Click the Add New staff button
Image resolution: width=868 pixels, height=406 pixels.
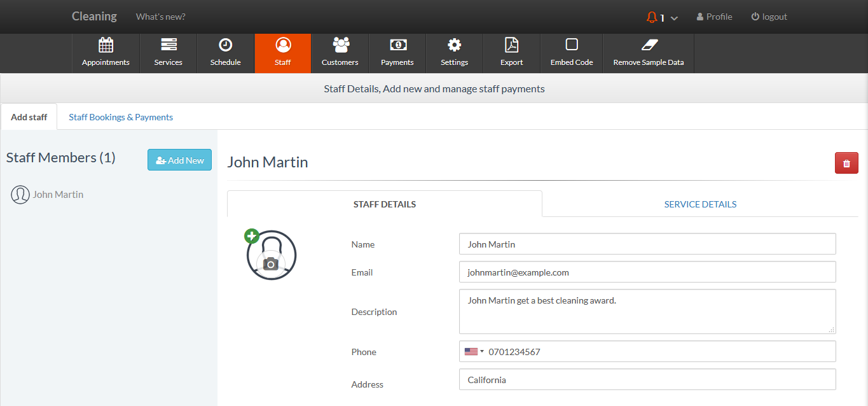179,160
